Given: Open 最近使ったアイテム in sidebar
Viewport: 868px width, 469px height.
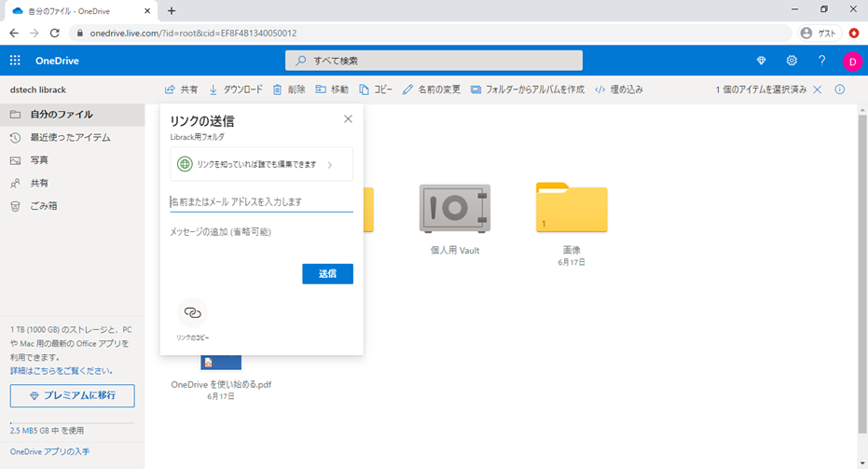Looking at the screenshot, I should point(72,137).
